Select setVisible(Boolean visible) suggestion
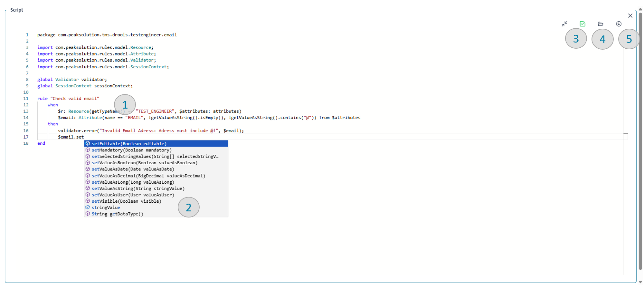The width and height of the screenshot is (644, 290). click(156, 201)
